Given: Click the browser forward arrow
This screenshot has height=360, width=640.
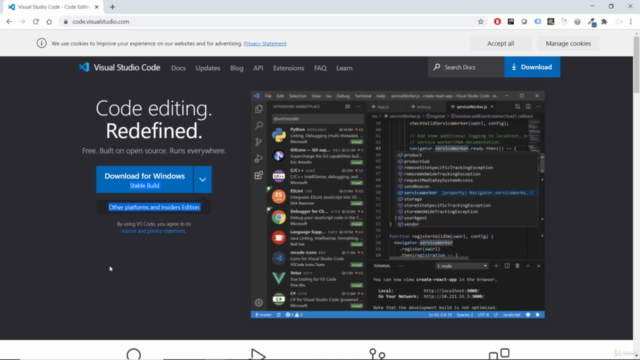Looking at the screenshot, I should [22, 22].
